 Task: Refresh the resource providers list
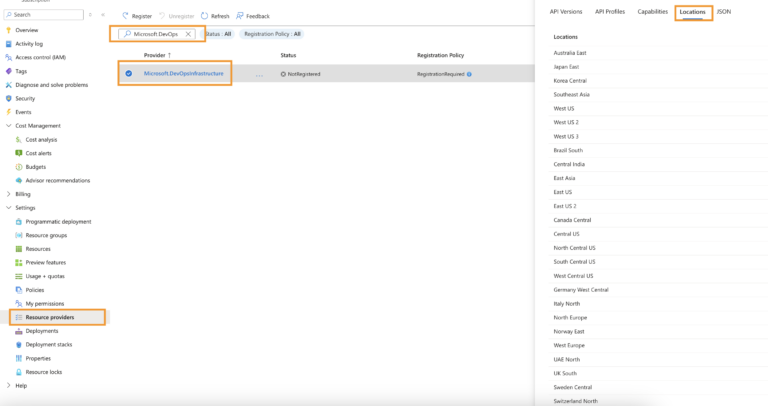click(x=215, y=16)
